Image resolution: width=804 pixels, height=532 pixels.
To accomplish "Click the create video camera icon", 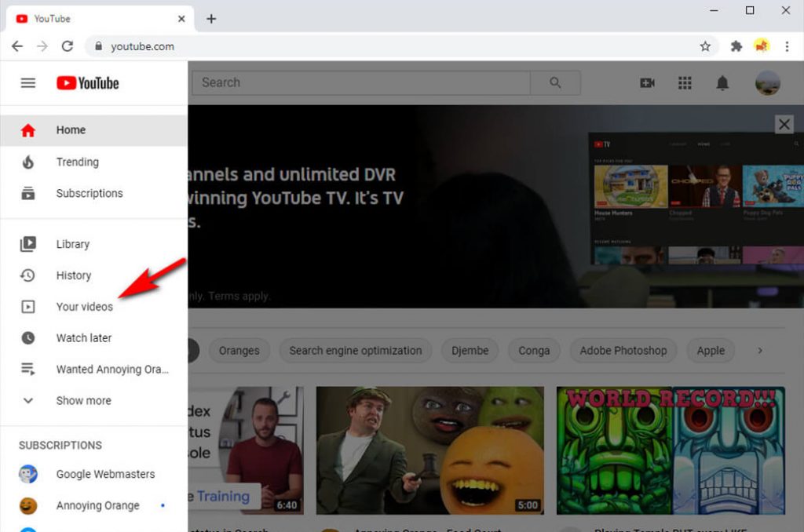I will [647, 83].
